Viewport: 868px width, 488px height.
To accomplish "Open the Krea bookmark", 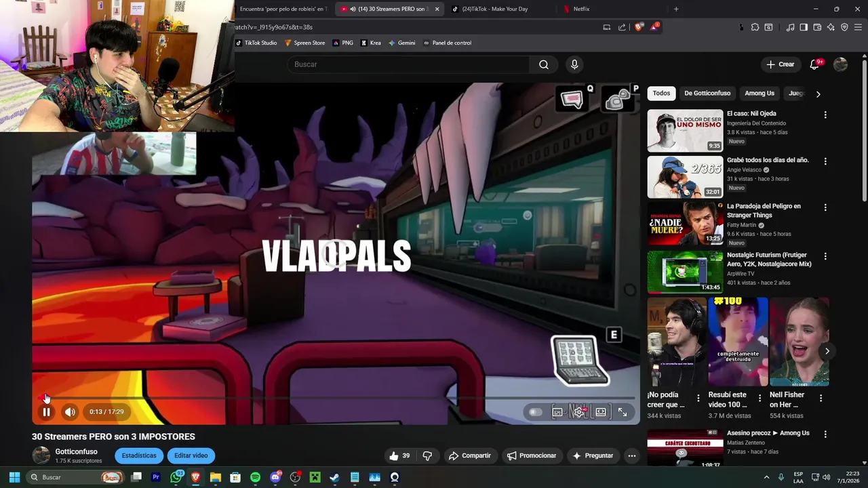I will 371,43.
